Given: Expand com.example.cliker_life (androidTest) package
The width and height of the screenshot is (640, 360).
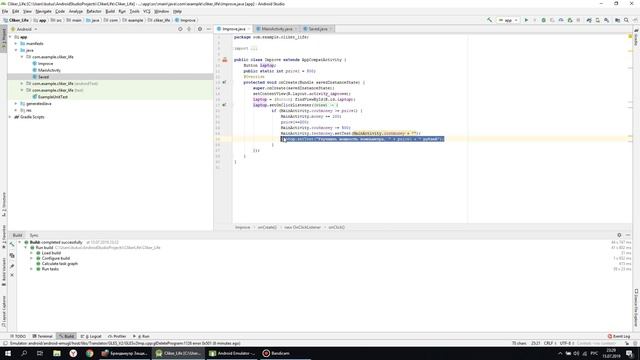Looking at the screenshot, I should pyautogui.click(x=22, y=83).
